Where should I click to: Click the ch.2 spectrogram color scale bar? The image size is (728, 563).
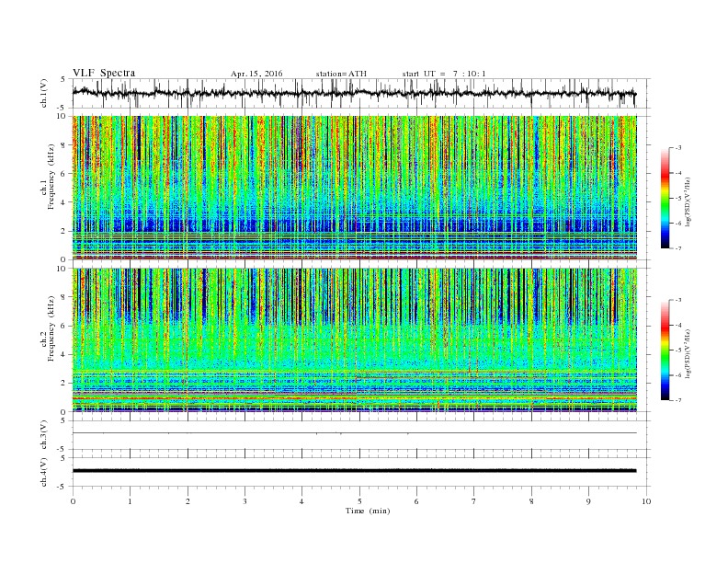click(665, 350)
